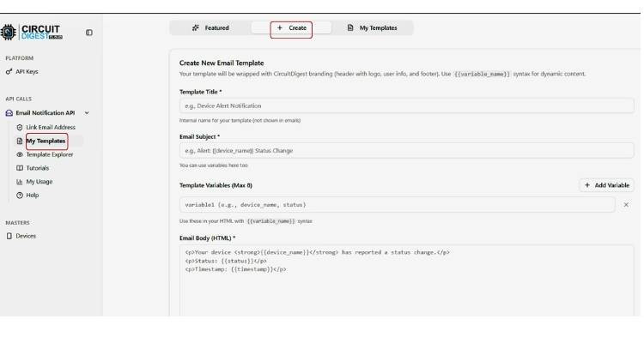Viewport: 644px width, 343px height.
Task: Click the 'Template Title *' label
Action: [200, 92]
